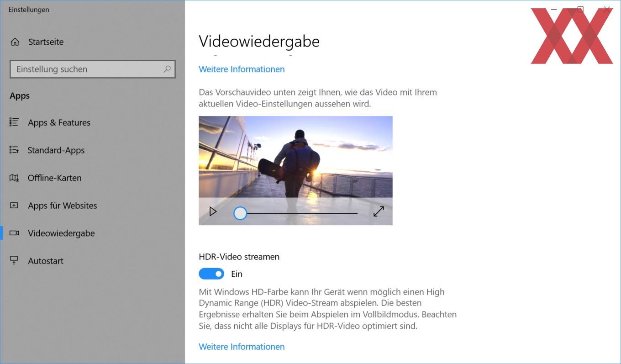Click the Videowiedergabe page heading
This screenshot has width=621, height=364.
(259, 41)
